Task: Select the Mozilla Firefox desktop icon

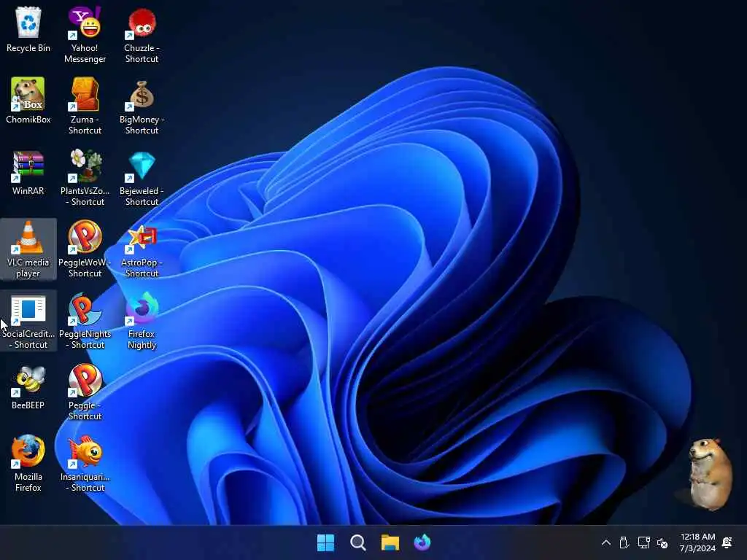Action: coord(28,463)
